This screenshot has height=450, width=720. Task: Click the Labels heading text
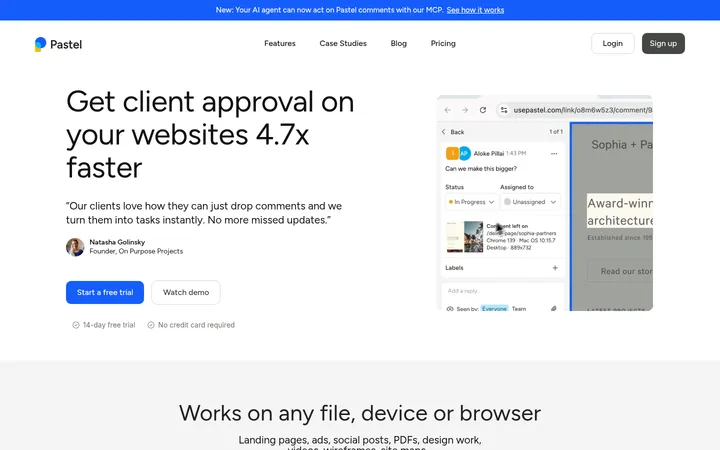[454, 268]
